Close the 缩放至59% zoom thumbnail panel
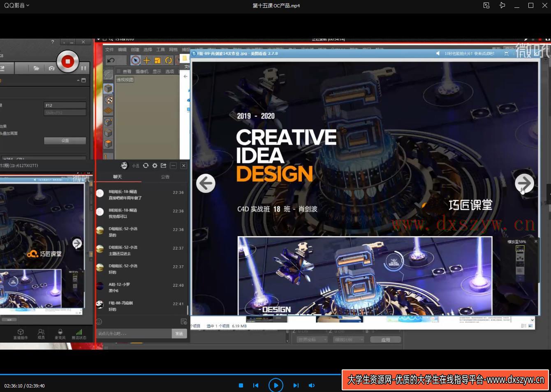The image size is (551, 392). coord(536,241)
